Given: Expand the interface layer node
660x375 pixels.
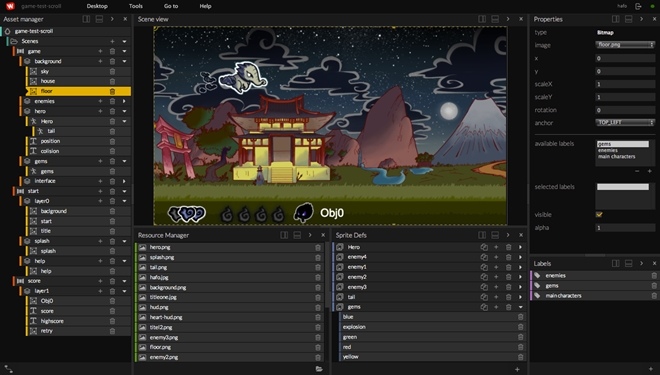Looking at the screenshot, I should click(124, 181).
